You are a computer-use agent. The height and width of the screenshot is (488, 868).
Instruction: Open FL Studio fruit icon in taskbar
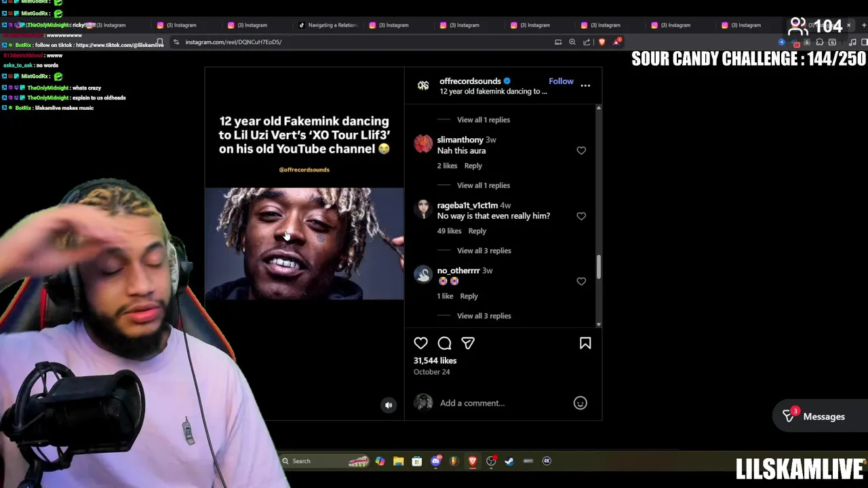point(454,461)
